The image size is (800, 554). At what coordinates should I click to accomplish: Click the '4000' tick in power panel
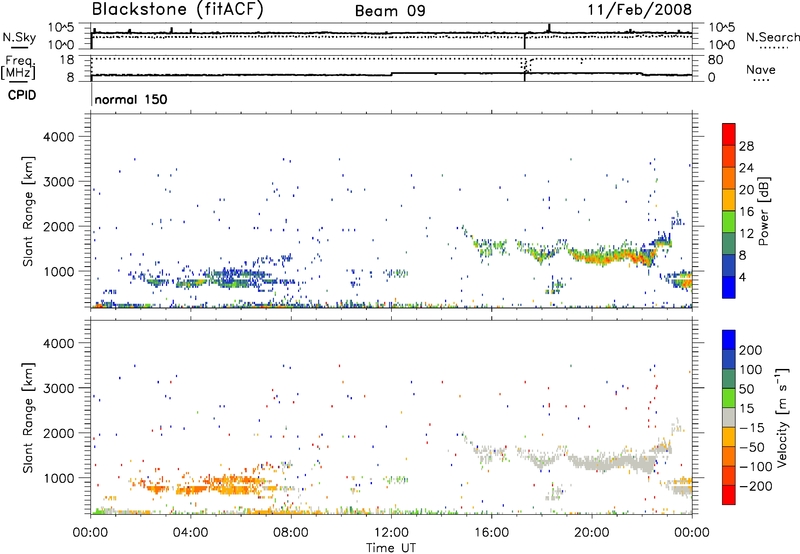click(x=58, y=137)
